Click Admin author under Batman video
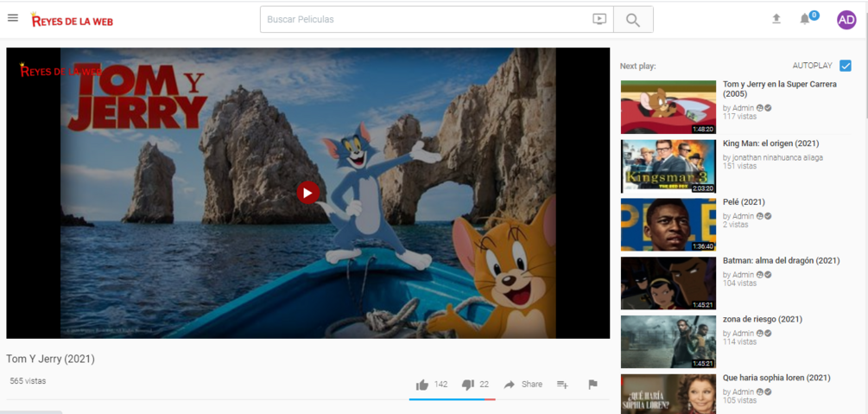Image resolution: width=868 pixels, height=414 pixels. click(x=743, y=275)
